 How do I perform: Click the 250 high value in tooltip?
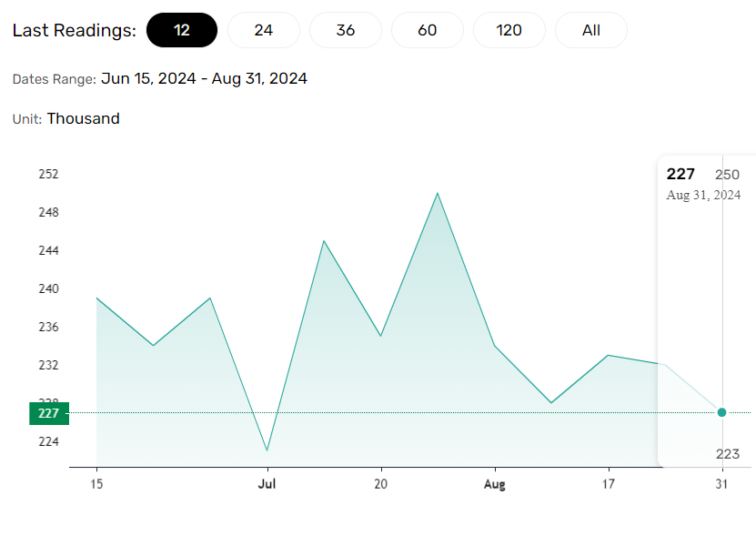coord(727,175)
